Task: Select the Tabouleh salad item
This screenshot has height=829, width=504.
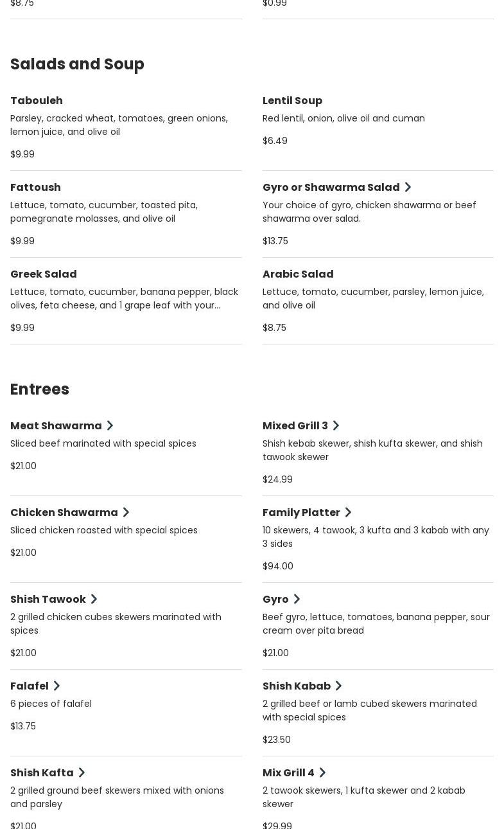Action: [x=37, y=101]
